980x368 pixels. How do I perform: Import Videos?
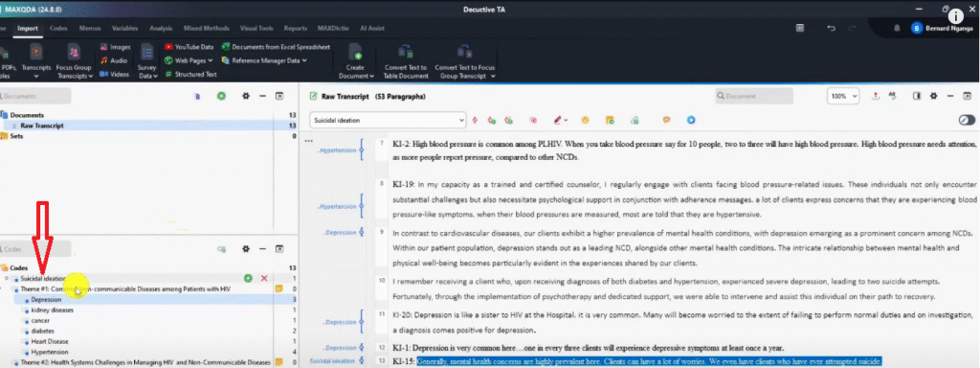tap(115, 74)
